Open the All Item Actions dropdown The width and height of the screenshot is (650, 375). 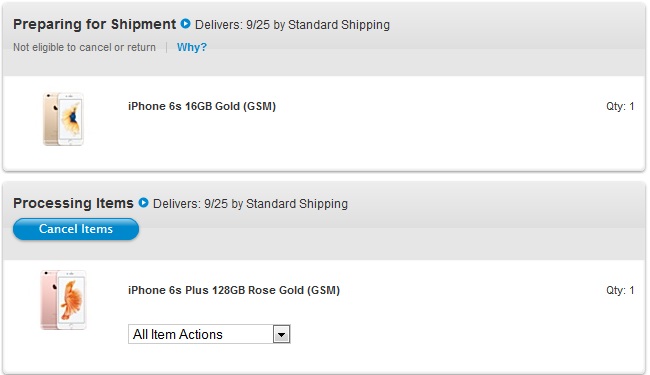[209, 334]
